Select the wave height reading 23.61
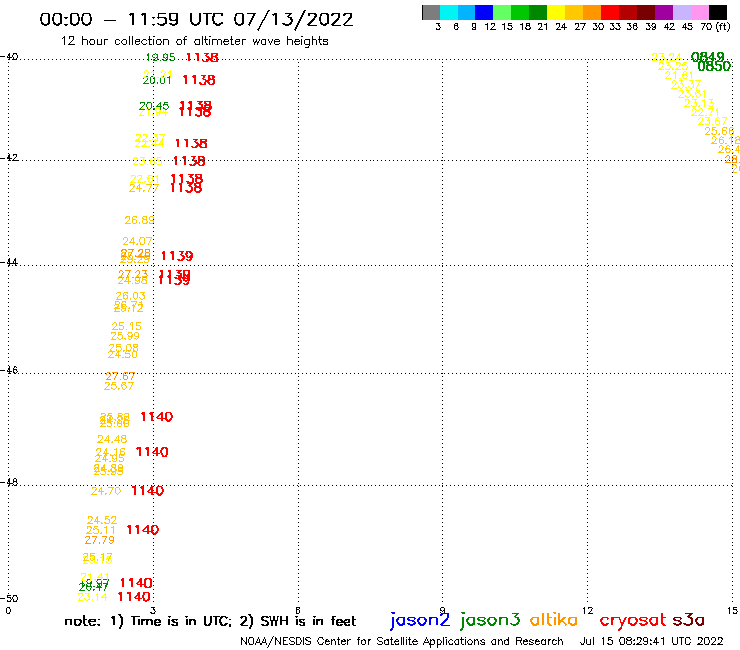This screenshot has width=740, height=650. 692,94
